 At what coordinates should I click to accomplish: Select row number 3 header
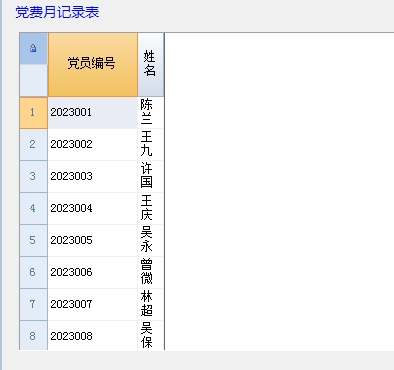click(x=33, y=177)
